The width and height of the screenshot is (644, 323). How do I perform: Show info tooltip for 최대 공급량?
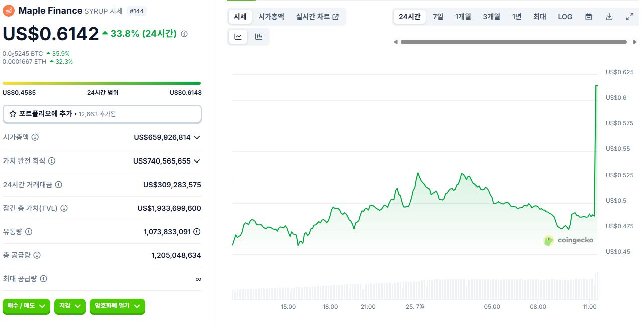click(44, 279)
